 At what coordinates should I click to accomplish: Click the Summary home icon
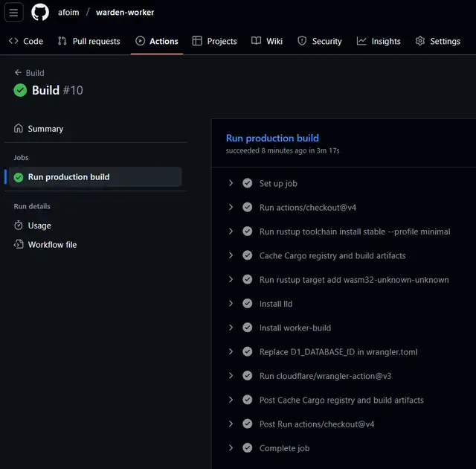coord(19,129)
